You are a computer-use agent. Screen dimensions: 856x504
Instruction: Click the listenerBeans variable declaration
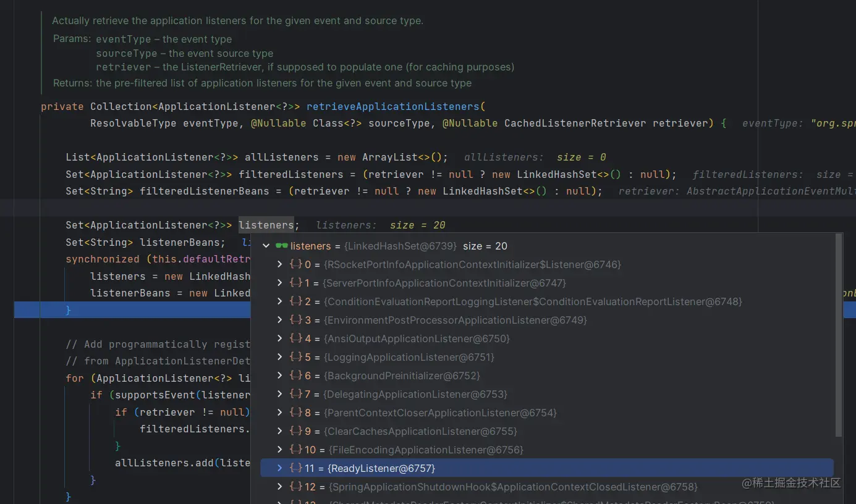[x=179, y=242]
